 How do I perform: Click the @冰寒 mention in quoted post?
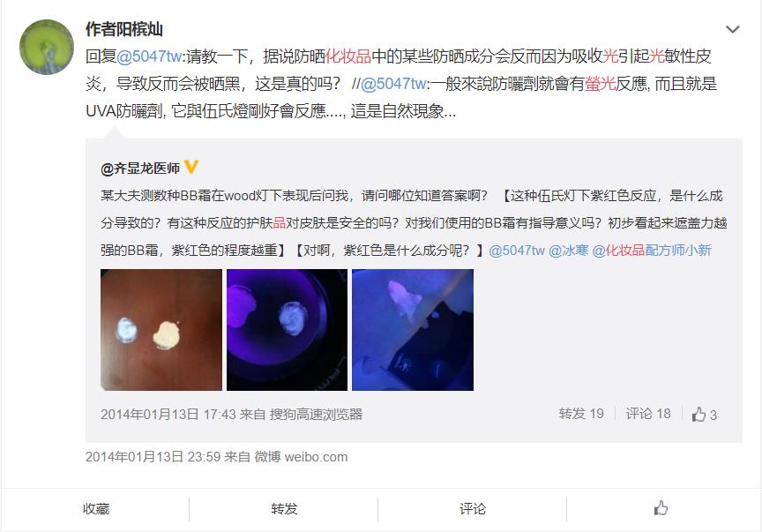click(569, 251)
